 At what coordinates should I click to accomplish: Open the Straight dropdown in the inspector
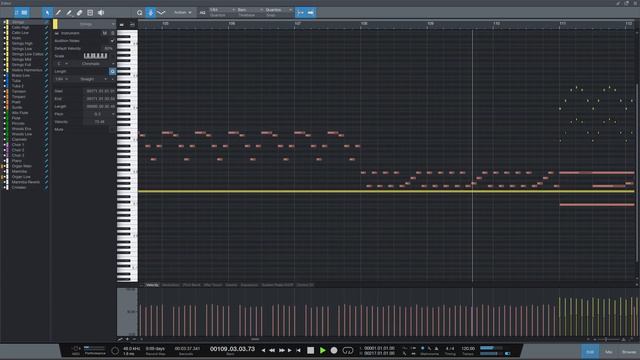click(90, 79)
